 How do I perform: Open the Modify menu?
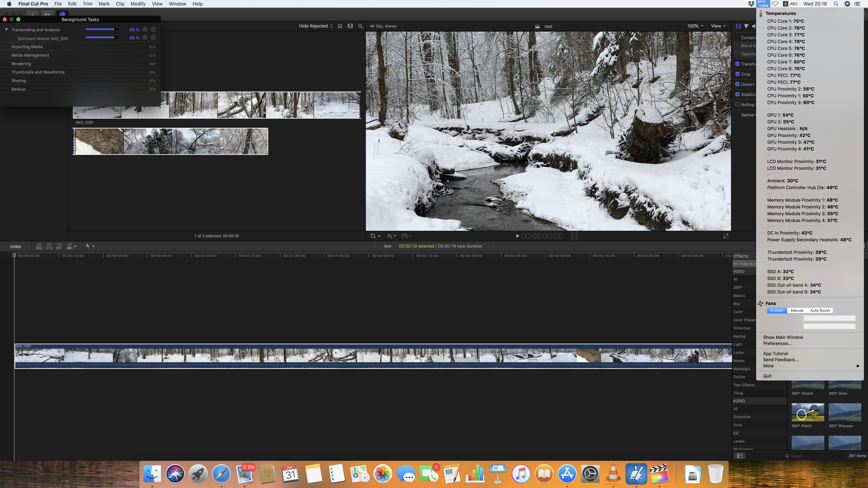pyautogui.click(x=138, y=4)
